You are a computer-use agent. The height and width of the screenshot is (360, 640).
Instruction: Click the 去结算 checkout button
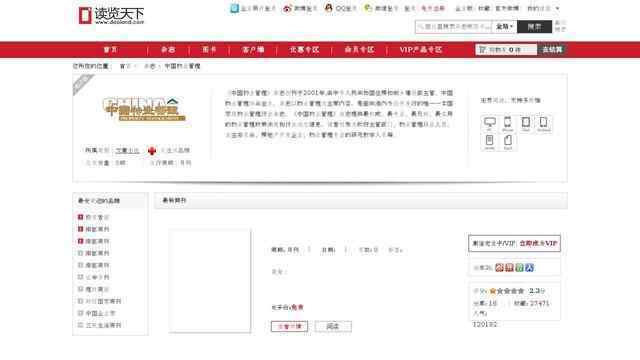[x=552, y=50]
